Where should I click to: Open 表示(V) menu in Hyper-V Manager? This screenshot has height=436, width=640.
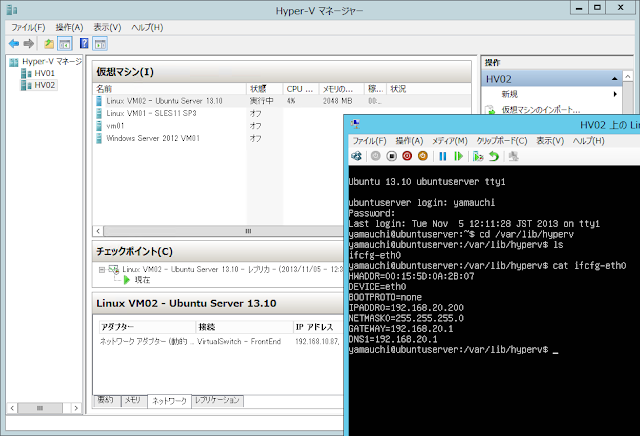pos(107,27)
